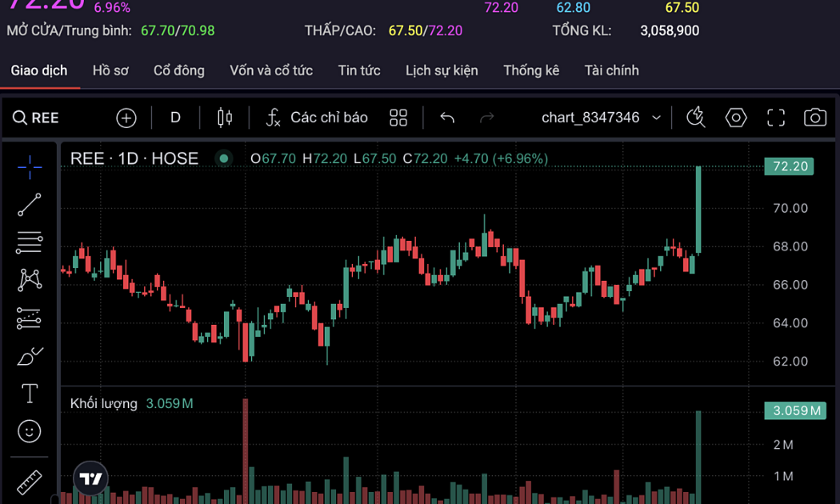Select the Text annotation tool
The height and width of the screenshot is (504, 840).
[x=30, y=394]
